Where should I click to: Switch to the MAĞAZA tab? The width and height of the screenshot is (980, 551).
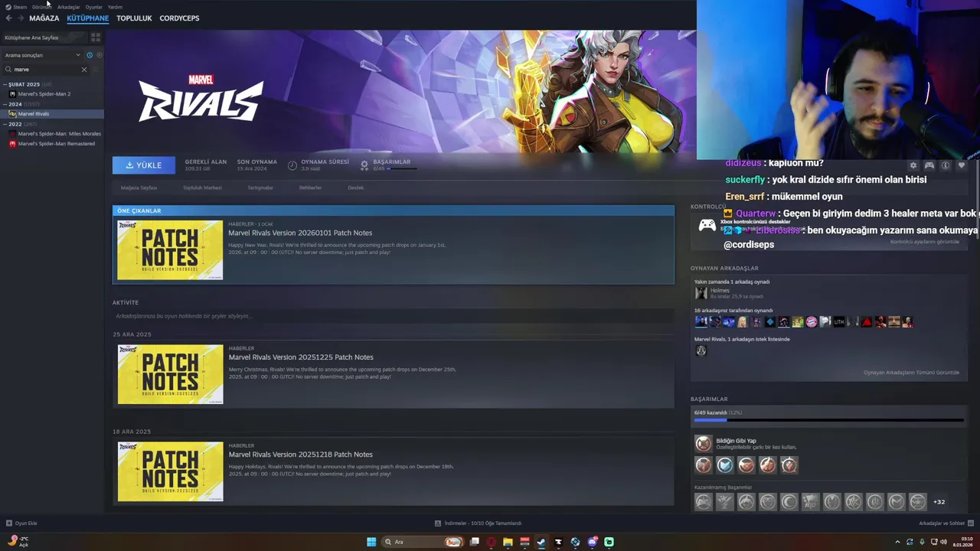pyautogui.click(x=44, y=18)
